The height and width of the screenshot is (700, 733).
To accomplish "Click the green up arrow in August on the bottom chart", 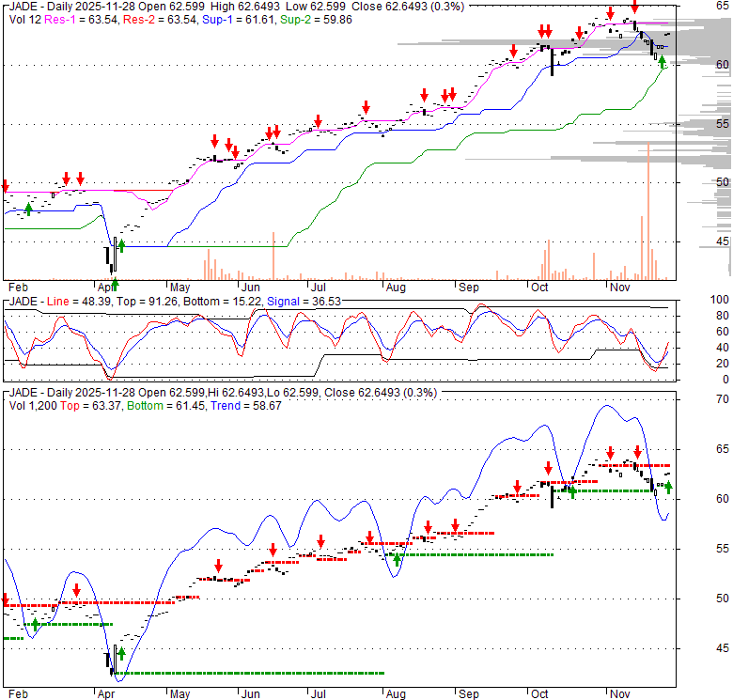I will pyautogui.click(x=398, y=559).
